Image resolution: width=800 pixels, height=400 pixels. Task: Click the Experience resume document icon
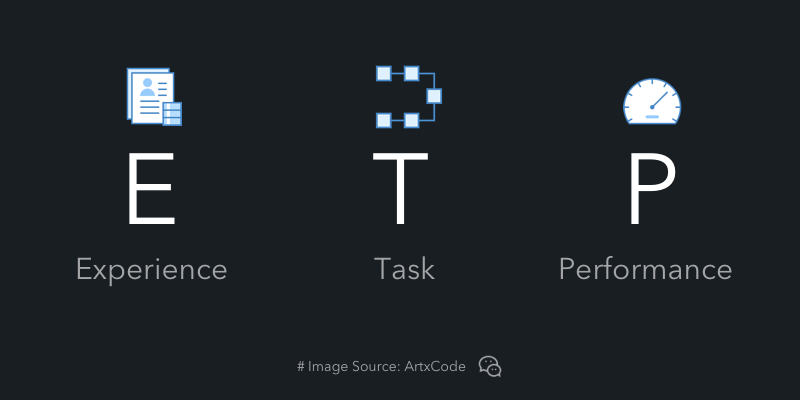coord(155,97)
